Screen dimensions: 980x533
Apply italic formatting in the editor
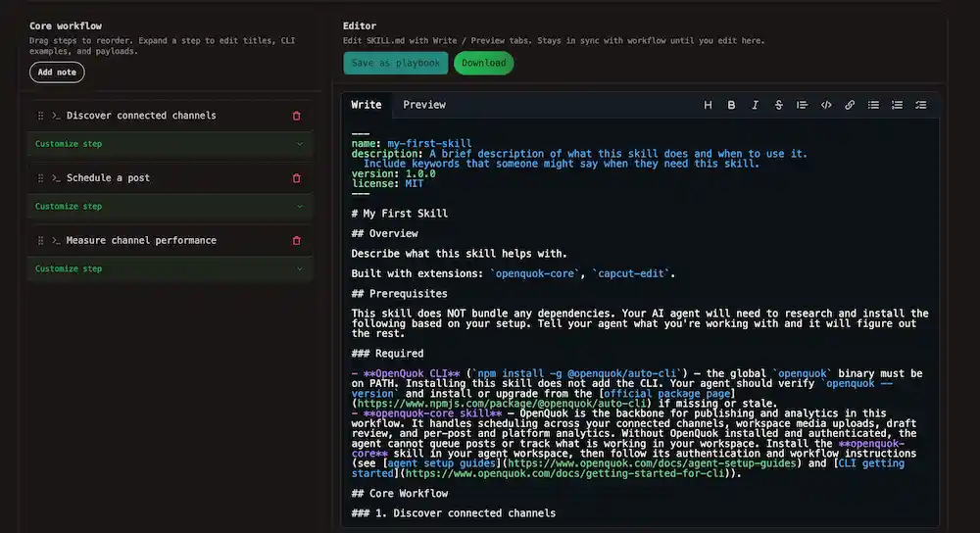(x=755, y=105)
